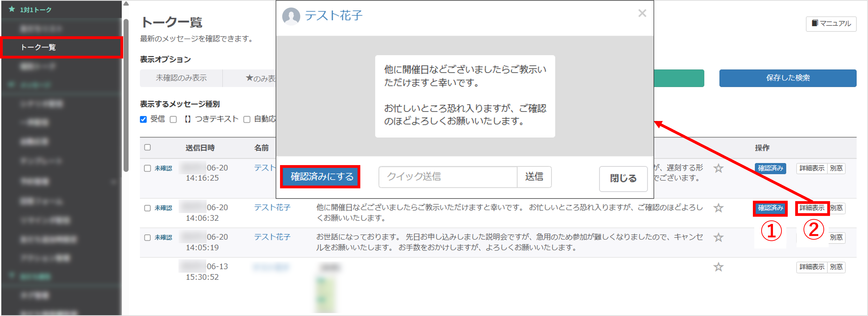Click the 送信 button in the dialog
This screenshot has width=868, height=316.
(x=534, y=177)
